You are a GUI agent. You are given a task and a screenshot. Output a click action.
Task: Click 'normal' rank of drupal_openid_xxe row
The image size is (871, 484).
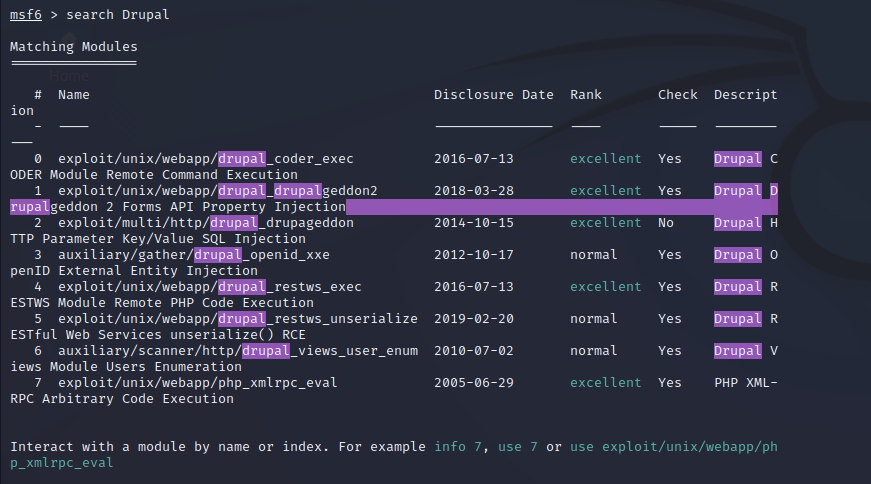coord(593,255)
